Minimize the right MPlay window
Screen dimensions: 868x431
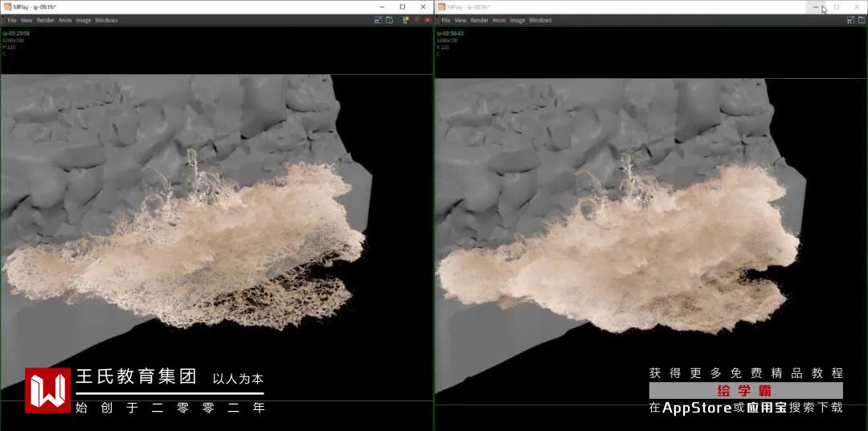816,6
